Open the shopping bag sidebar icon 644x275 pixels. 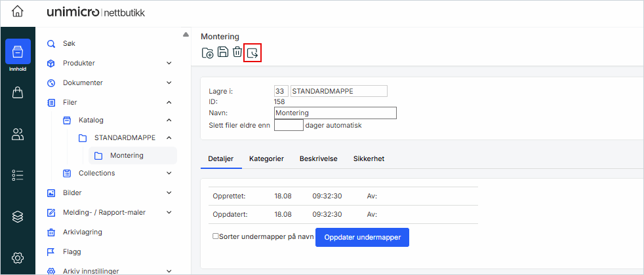coord(18,93)
